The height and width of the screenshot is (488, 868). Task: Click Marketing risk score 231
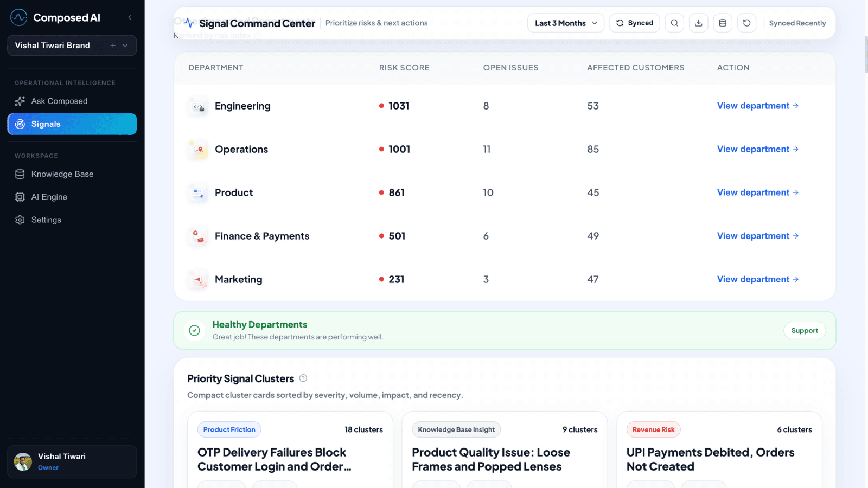click(x=397, y=279)
